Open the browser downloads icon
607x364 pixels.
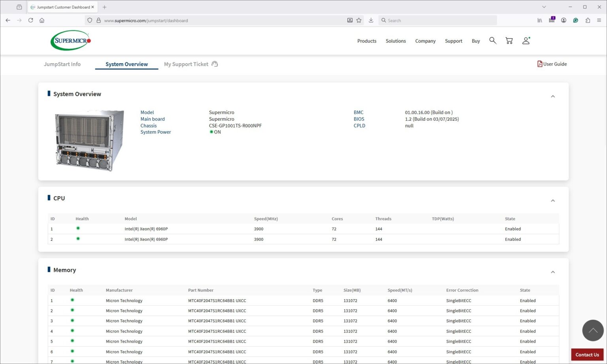tap(371, 20)
